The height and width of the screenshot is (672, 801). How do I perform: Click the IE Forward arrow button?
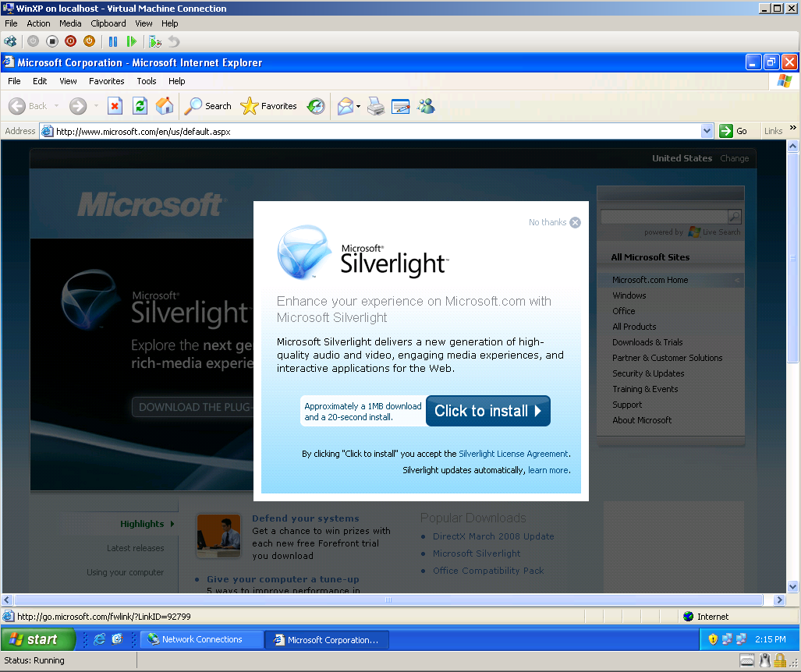pyautogui.click(x=78, y=106)
